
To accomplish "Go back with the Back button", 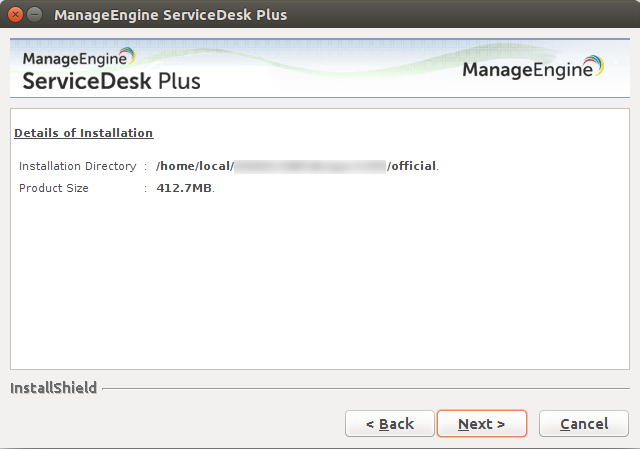I will [390, 424].
